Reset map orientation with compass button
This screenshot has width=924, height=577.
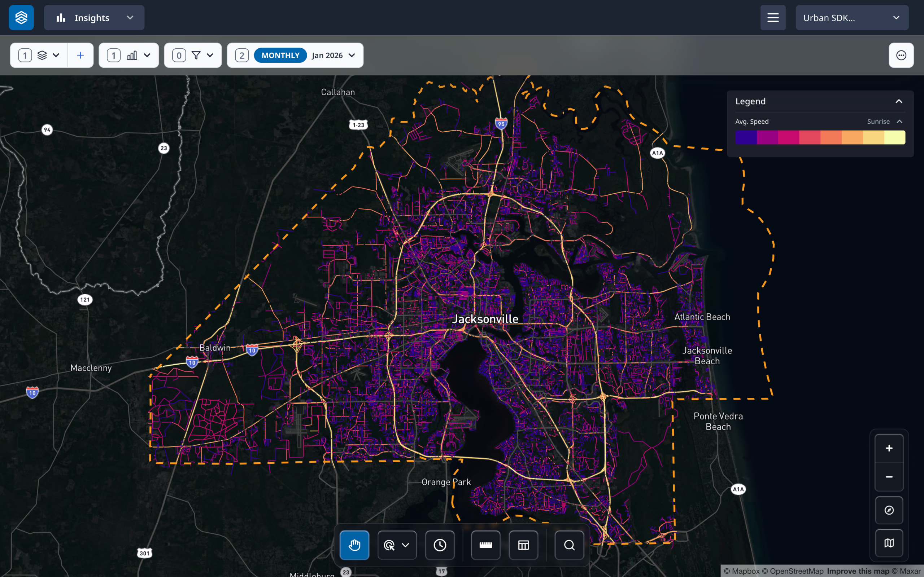tap(889, 510)
